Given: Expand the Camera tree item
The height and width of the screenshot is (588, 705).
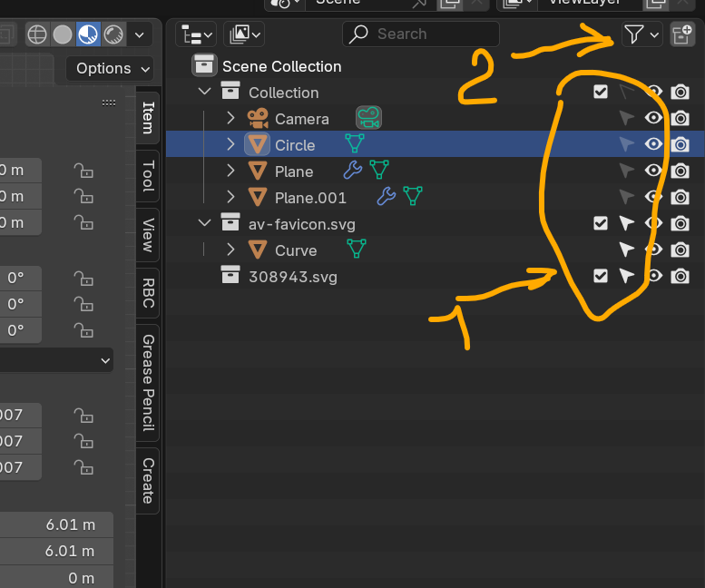Looking at the screenshot, I should [230, 118].
